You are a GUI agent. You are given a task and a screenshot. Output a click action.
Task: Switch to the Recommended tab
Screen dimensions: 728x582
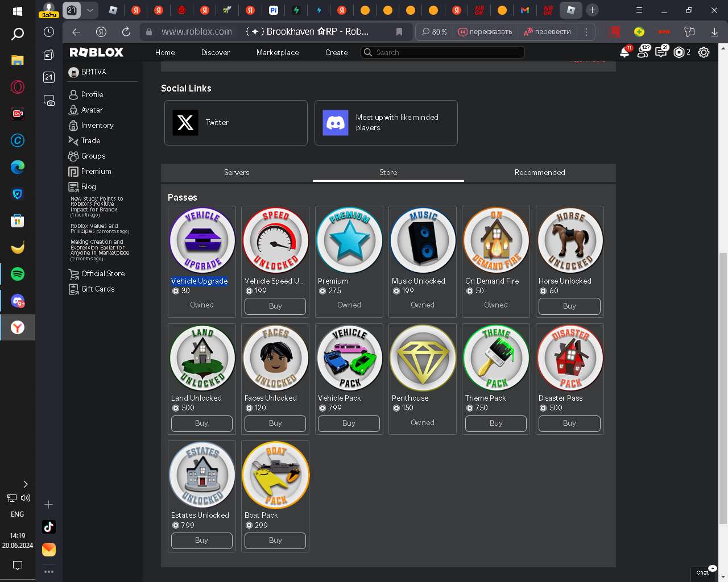click(540, 173)
